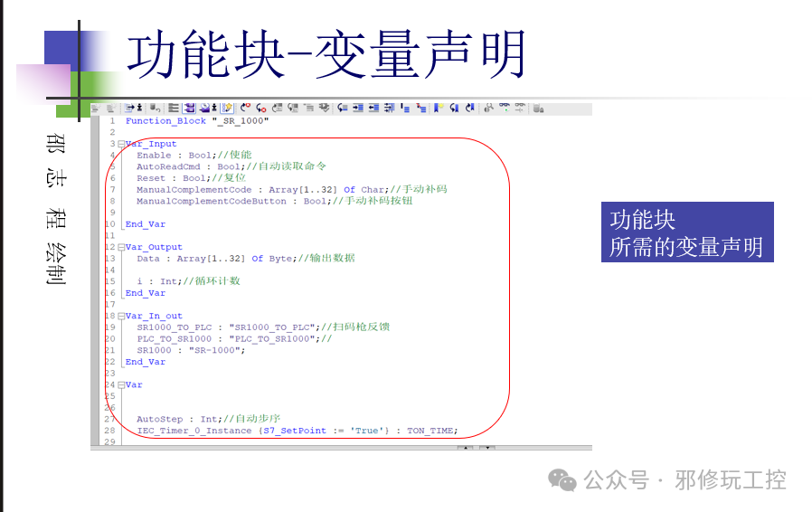Set breakpoint with the red-circle arrow icon
812x512 pixels.
[x=245, y=108]
